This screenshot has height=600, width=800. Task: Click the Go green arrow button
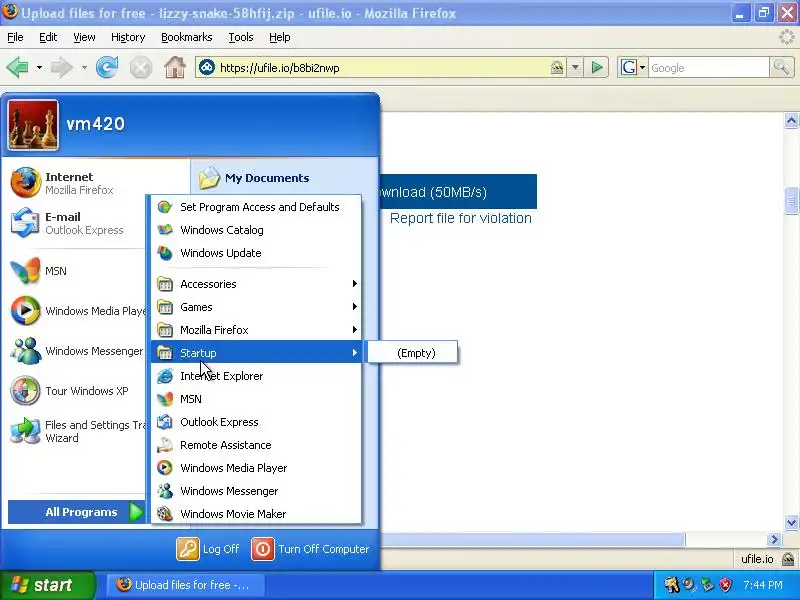[596, 67]
